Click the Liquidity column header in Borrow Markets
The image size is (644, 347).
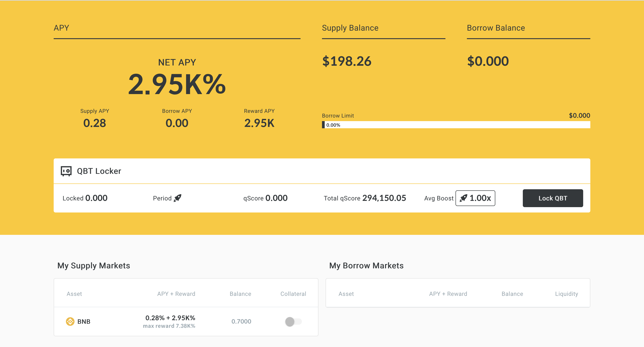click(566, 294)
